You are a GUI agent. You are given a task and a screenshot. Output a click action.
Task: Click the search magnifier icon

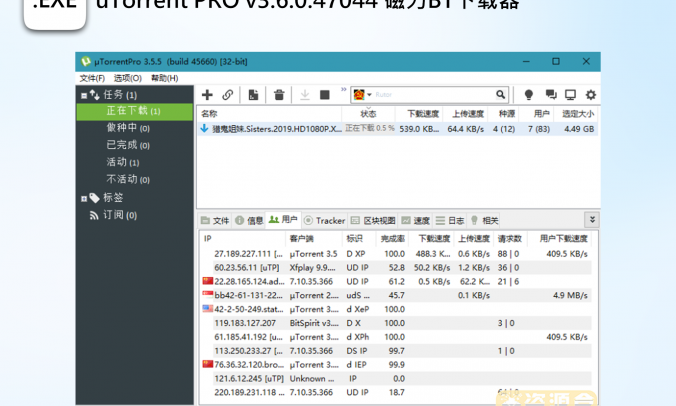tap(501, 94)
